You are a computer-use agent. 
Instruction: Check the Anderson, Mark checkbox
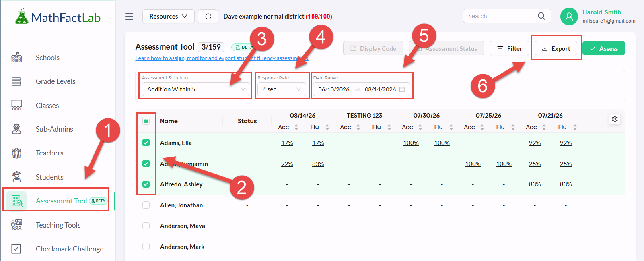pos(146,246)
